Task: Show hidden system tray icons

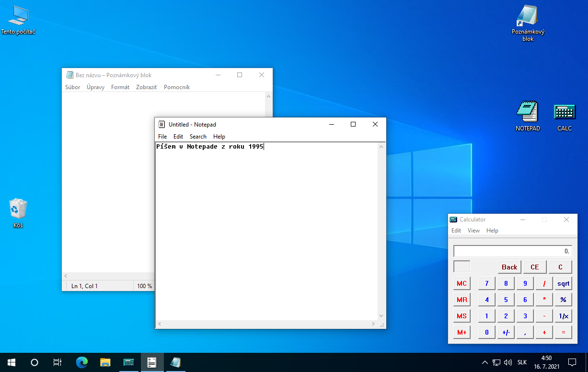Action: pyautogui.click(x=484, y=362)
